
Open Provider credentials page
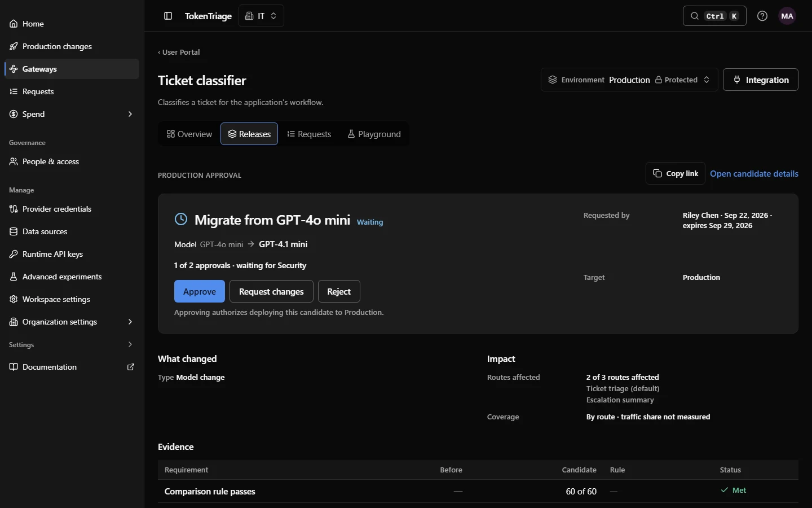click(x=72, y=209)
